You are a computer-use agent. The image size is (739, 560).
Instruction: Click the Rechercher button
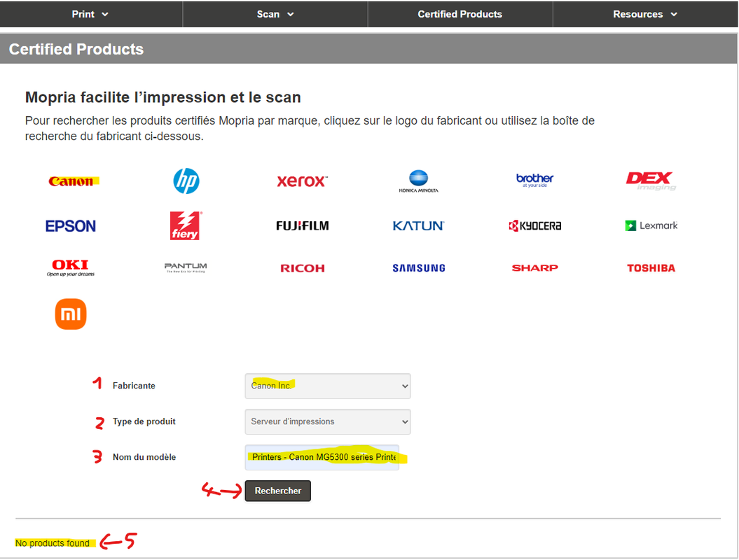pyautogui.click(x=277, y=491)
